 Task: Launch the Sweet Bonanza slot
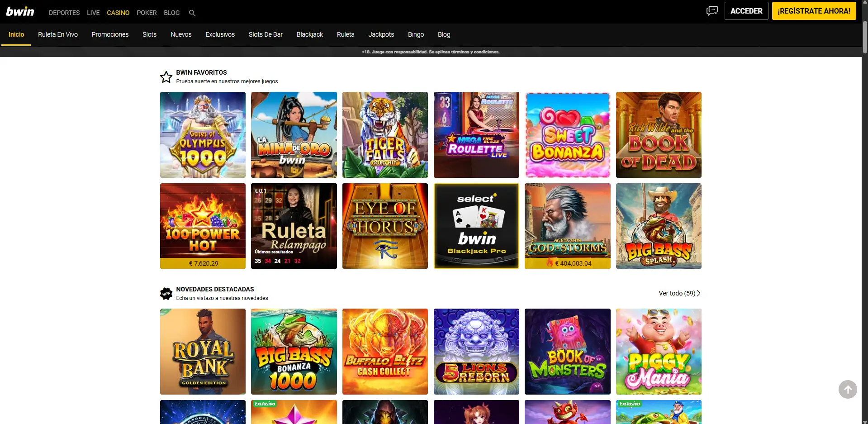click(567, 134)
